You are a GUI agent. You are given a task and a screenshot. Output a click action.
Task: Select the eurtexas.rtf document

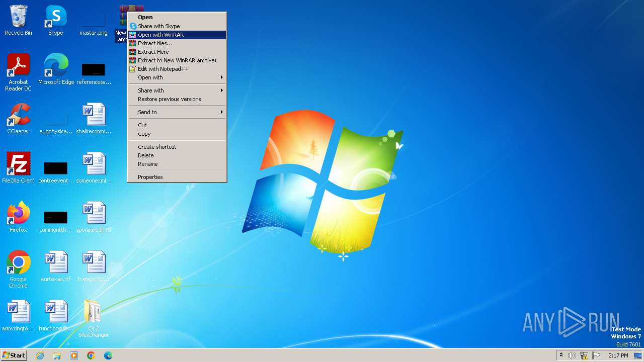[x=56, y=266]
